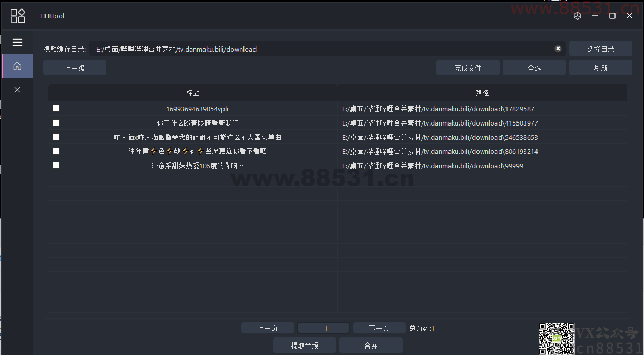644x355 pixels.
Task: Close the HLBTool window
Action: 629,16
